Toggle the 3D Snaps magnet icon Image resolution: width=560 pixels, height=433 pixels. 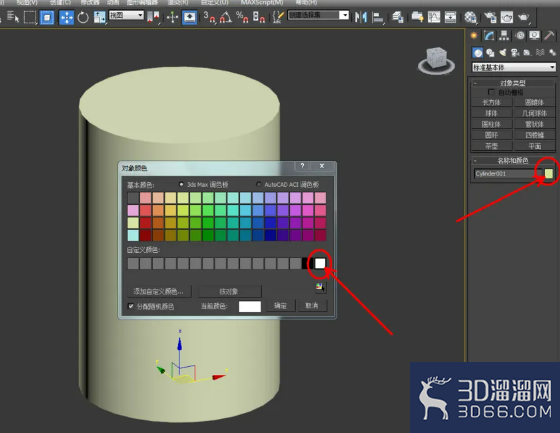(x=209, y=17)
